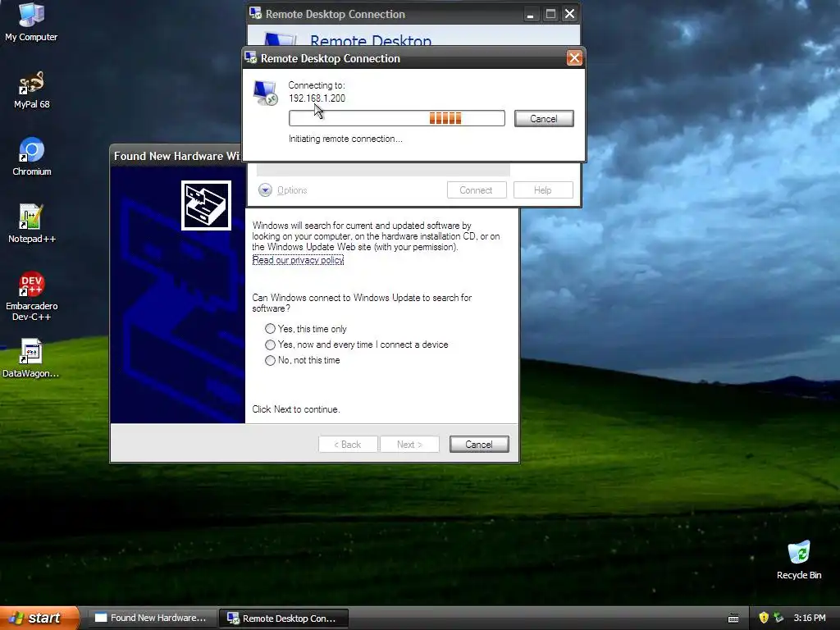Launch Notepad++ from the desktop
The width and height of the screenshot is (840, 630).
coord(32,223)
